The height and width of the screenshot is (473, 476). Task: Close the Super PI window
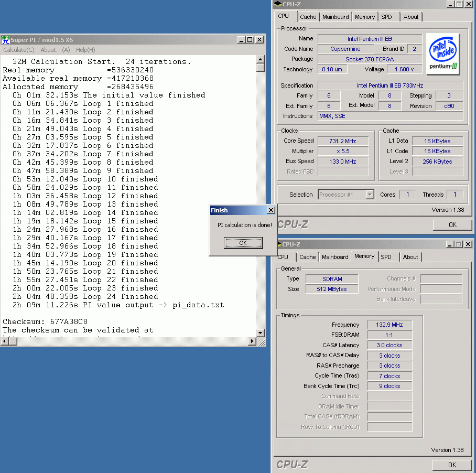tap(259, 40)
